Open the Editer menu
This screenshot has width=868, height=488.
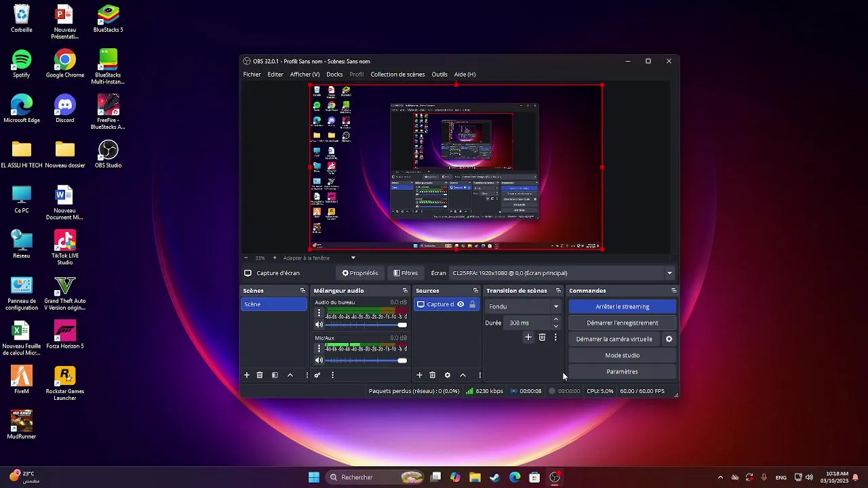(275, 75)
